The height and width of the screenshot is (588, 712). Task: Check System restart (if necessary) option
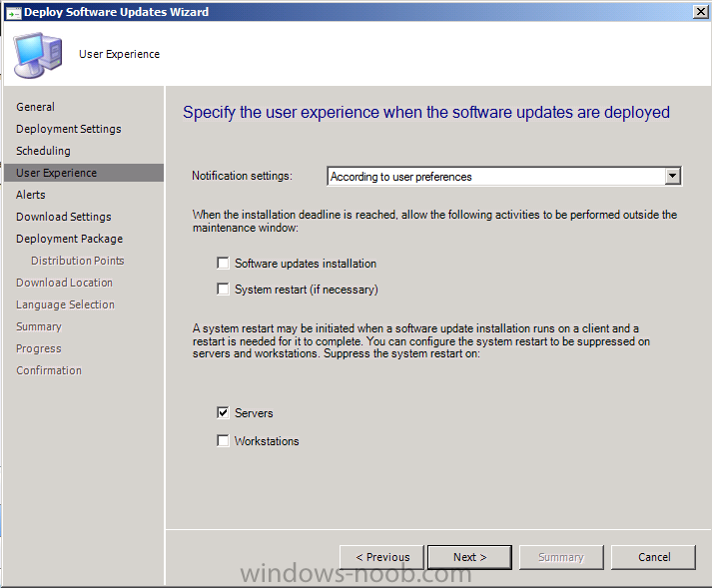point(223,290)
